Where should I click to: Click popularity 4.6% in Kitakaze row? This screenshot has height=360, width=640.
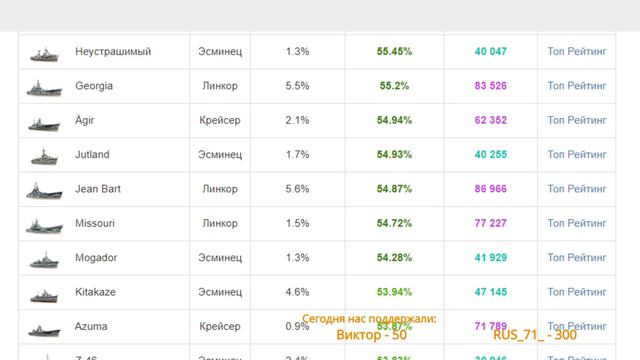point(297,292)
